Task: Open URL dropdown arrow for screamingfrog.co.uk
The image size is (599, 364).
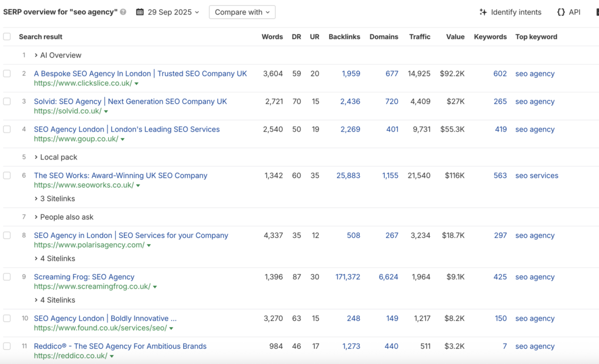Action: pyautogui.click(x=155, y=287)
